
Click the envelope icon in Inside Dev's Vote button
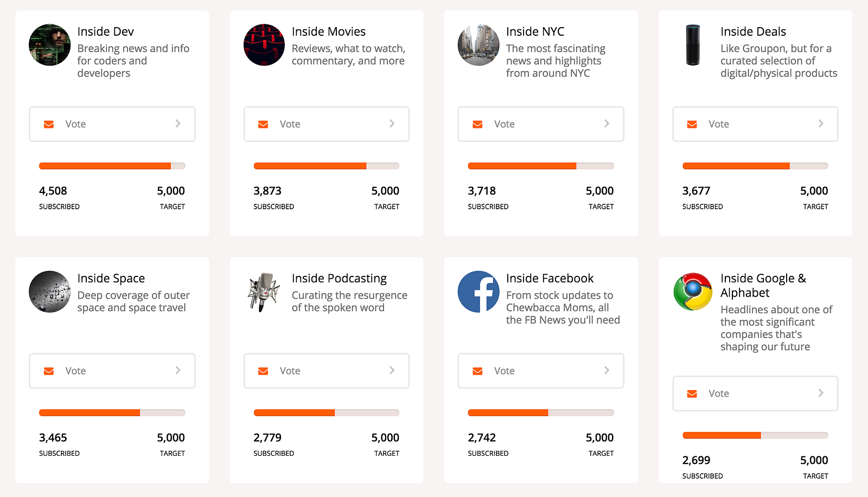pos(49,124)
